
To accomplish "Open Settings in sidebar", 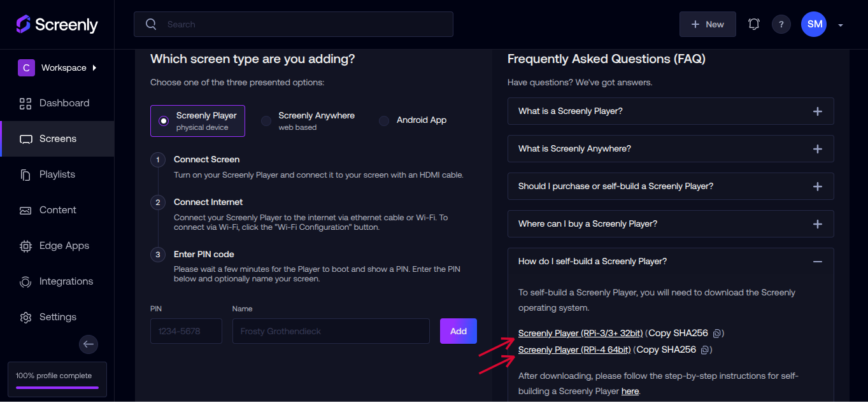I will pyautogui.click(x=57, y=317).
